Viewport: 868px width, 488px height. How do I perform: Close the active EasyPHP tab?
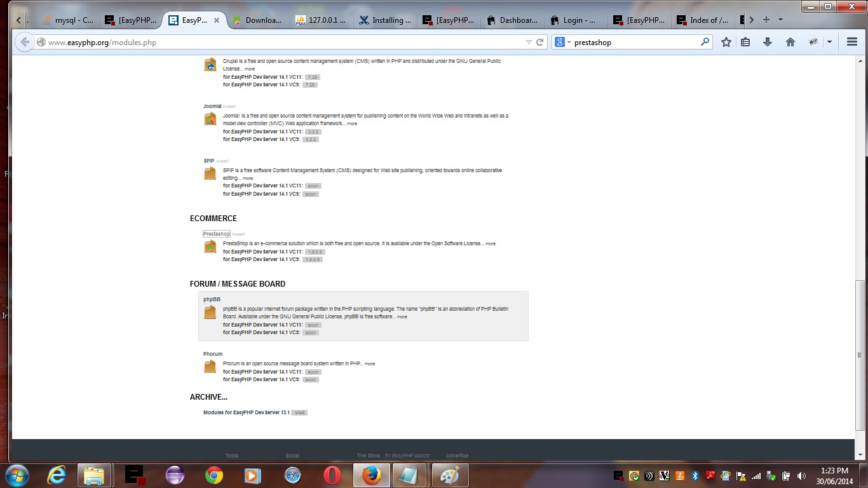217,20
